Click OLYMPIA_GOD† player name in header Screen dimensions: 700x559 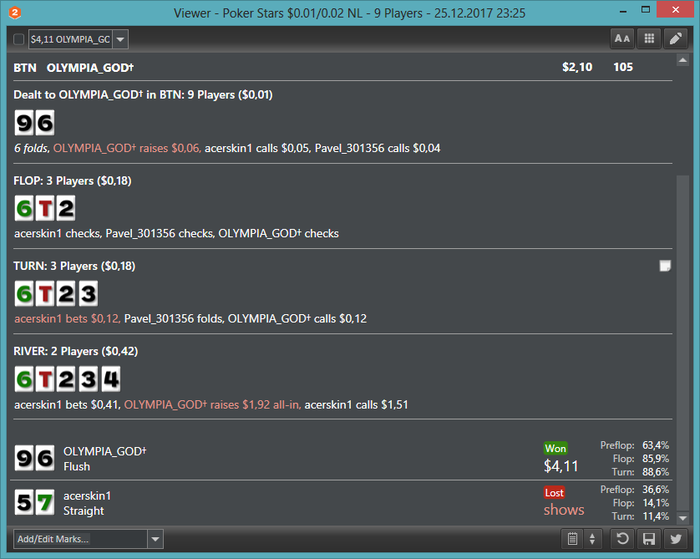tap(90, 68)
